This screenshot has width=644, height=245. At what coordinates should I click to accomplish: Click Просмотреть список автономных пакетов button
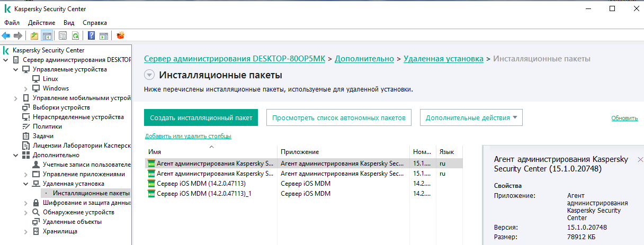click(339, 117)
